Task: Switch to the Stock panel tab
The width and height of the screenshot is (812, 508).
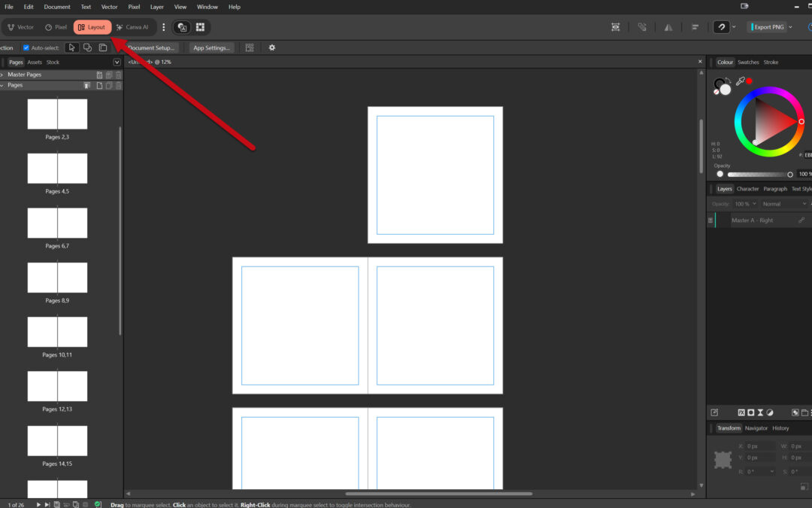Action: coord(53,62)
